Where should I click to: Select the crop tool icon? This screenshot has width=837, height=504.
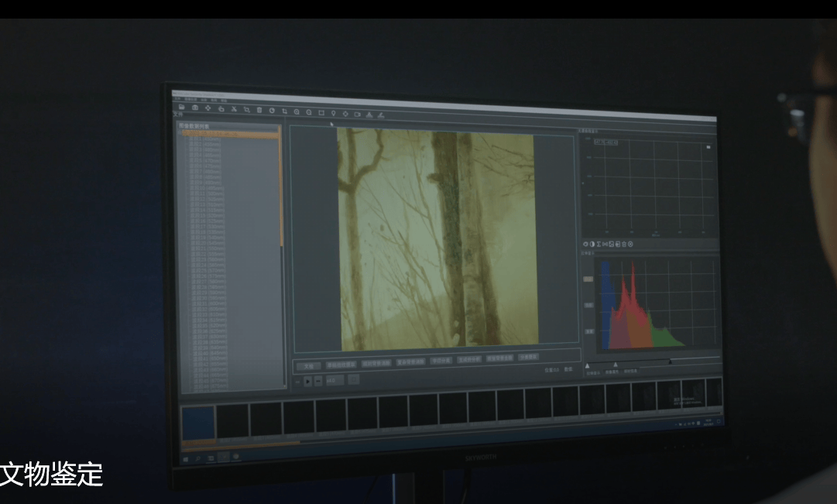[x=284, y=111]
